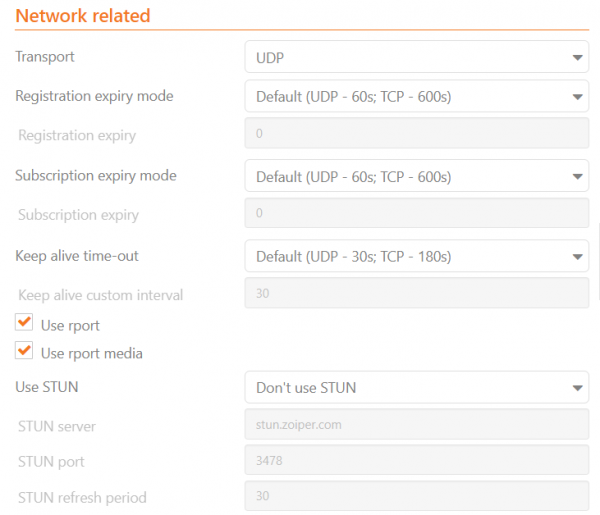Click the Keep alive time-out label
Screen dimensions: 600x515
(x=76, y=256)
